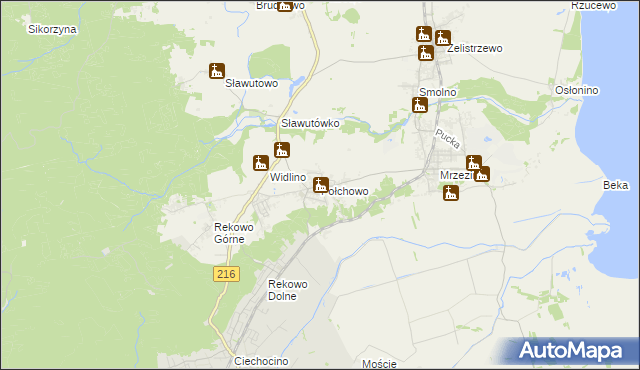Select the Sikorzyna place label

(52, 29)
